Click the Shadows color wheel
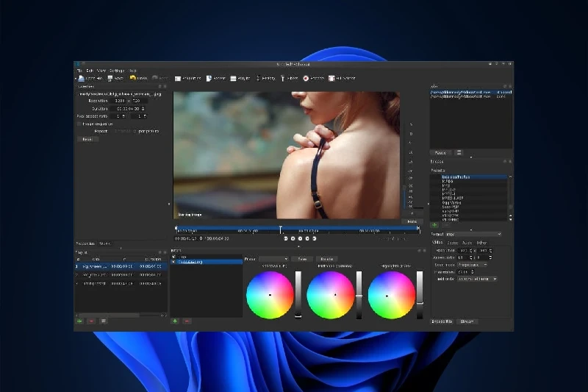Image resolution: width=588 pixels, height=392 pixels. (270, 295)
